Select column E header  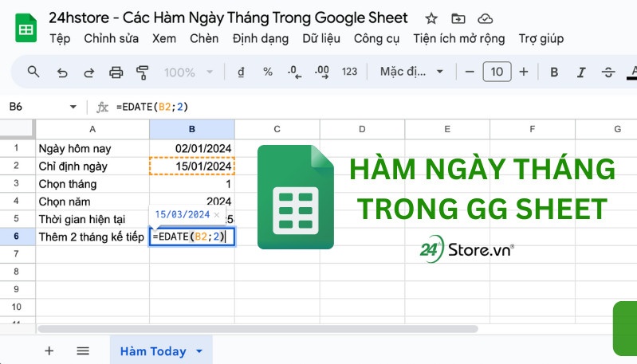pos(447,129)
